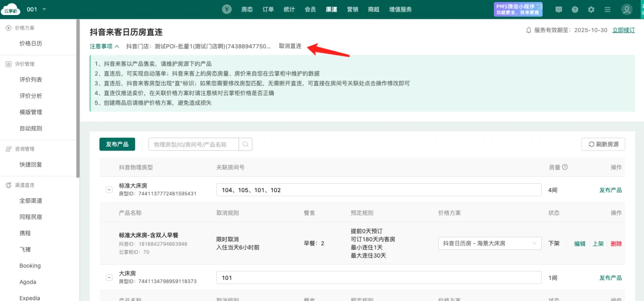The image size is (644, 301).
Task: Click the left sidebar scrollbar
Action: point(78,98)
